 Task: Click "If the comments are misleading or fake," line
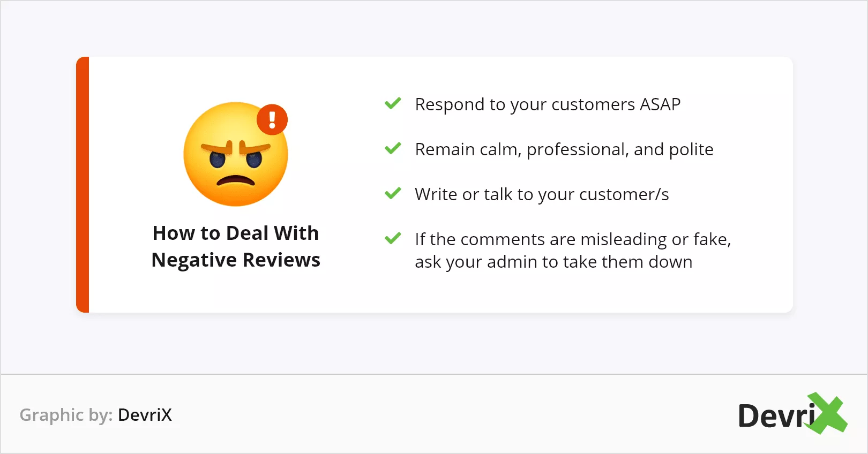(x=573, y=239)
